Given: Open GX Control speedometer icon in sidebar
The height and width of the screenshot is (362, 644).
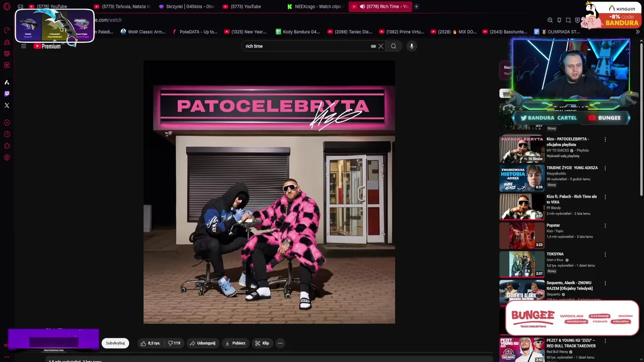Looking at the screenshot, I should coord(7,30).
